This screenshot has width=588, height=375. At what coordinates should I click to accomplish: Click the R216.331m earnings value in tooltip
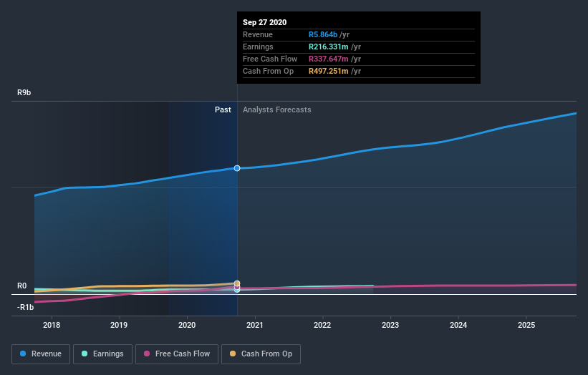click(329, 47)
